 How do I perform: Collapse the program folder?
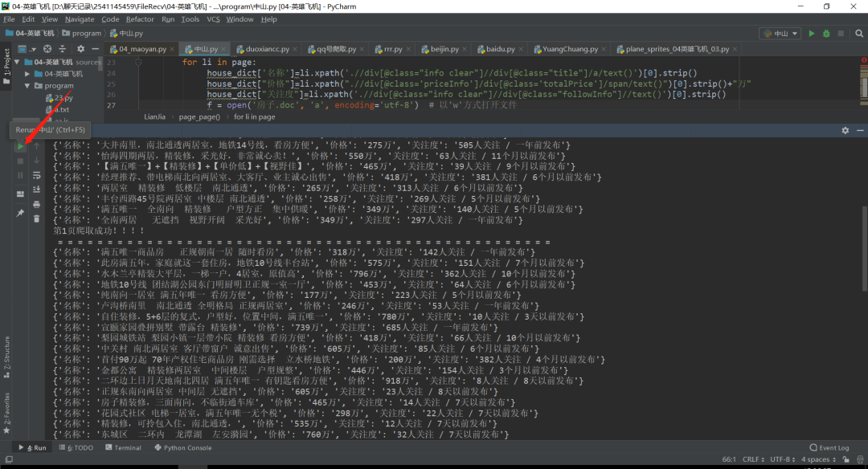click(27, 86)
